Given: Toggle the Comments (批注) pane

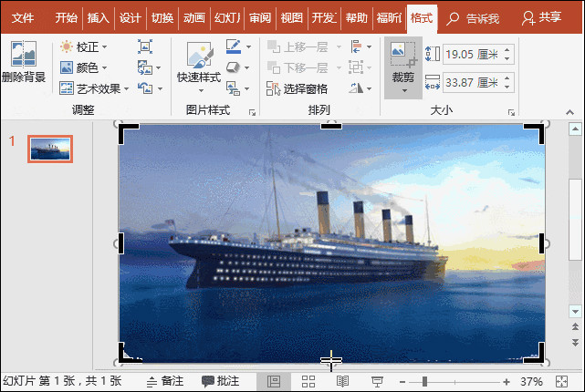Looking at the screenshot, I should [x=220, y=381].
